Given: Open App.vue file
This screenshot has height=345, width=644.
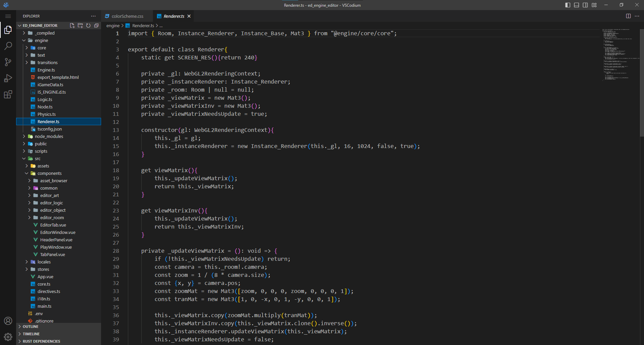Looking at the screenshot, I should click(x=59, y=277).
